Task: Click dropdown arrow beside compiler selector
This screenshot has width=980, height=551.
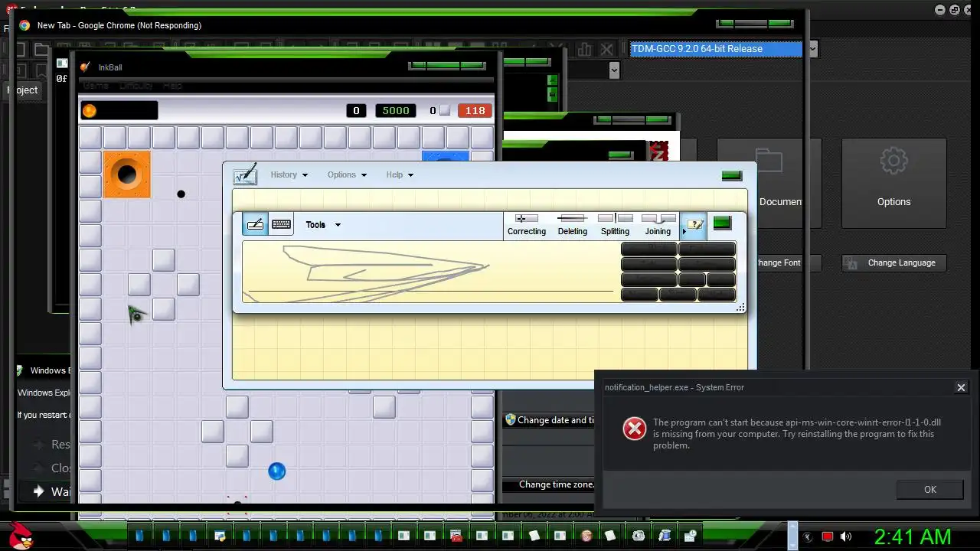Action: 812,49
